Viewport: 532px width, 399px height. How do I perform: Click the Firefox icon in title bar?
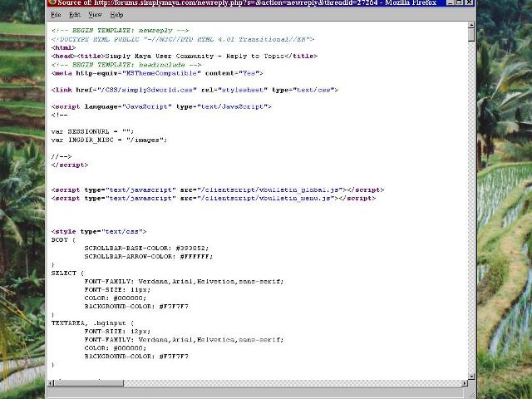52,2
